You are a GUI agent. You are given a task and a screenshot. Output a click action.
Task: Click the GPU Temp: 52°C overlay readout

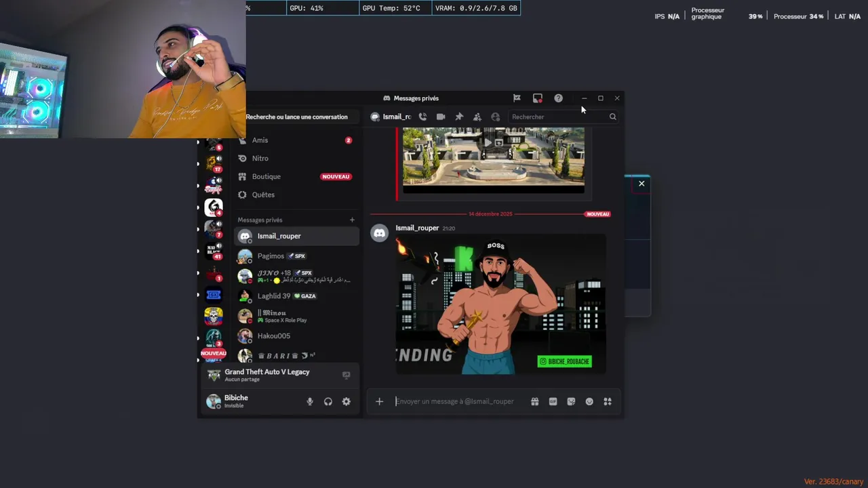pos(394,8)
